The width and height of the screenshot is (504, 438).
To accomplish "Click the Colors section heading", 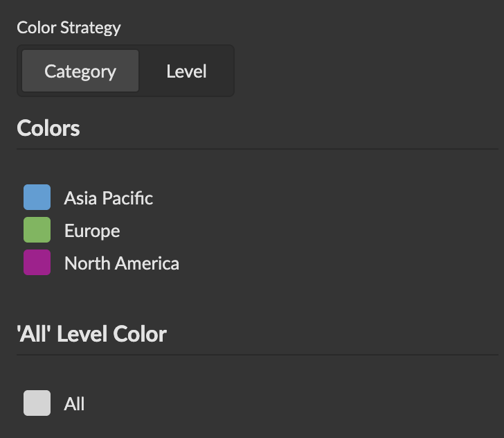I will tap(48, 128).
